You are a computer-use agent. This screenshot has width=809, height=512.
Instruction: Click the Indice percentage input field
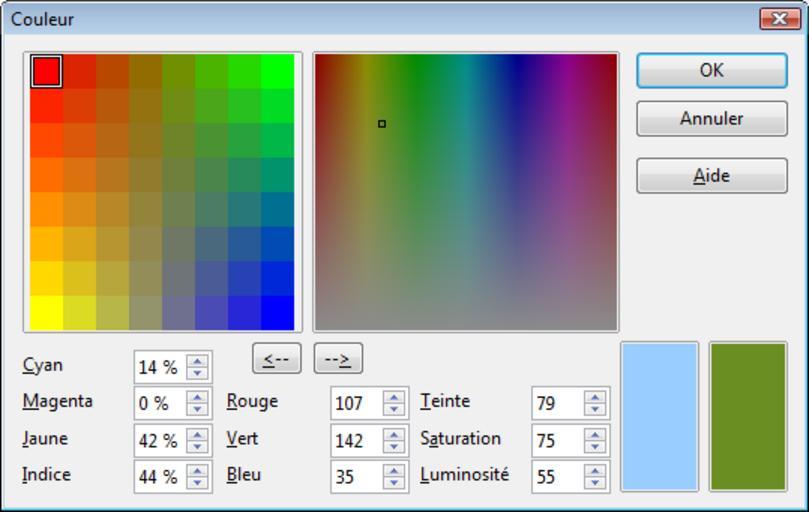(159, 477)
